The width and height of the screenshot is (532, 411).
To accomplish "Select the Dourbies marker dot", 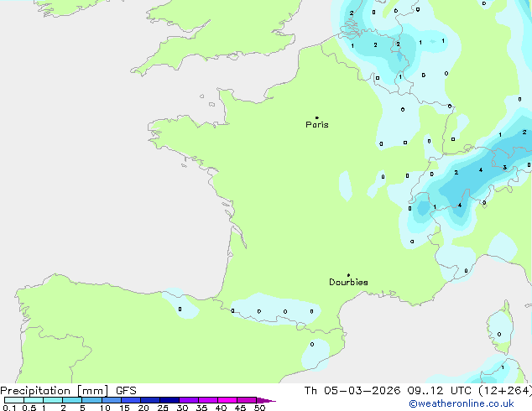I will [348, 275].
